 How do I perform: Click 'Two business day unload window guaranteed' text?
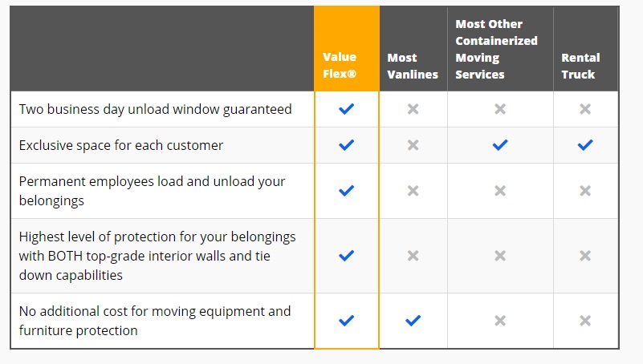click(156, 109)
